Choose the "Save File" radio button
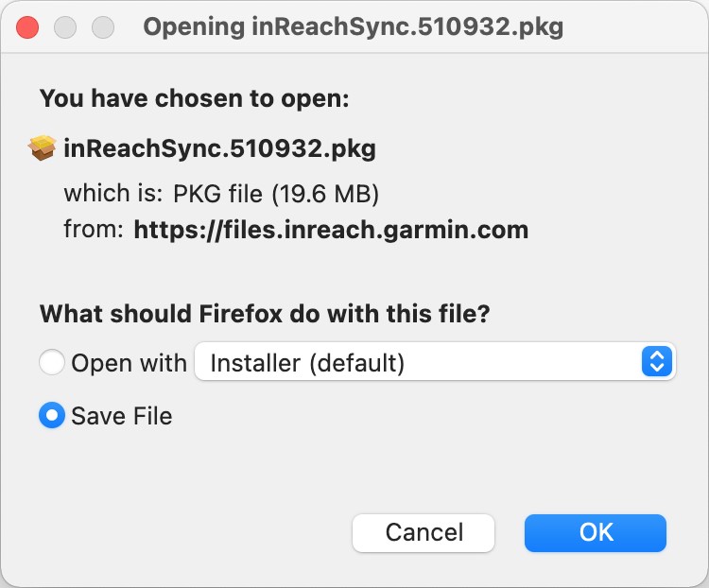This screenshot has height=588, width=709. [52, 415]
